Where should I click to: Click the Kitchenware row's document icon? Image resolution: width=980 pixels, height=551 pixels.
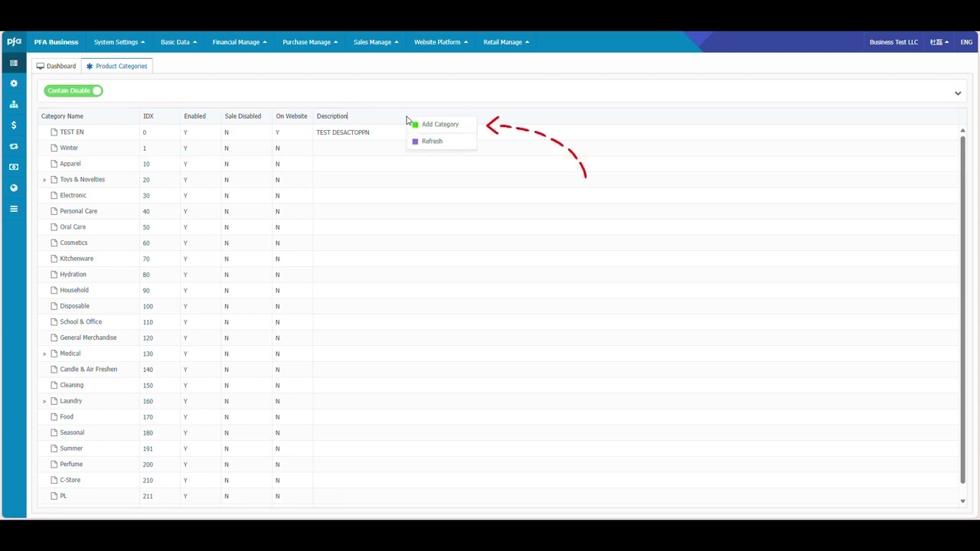click(x=54, y=259)
